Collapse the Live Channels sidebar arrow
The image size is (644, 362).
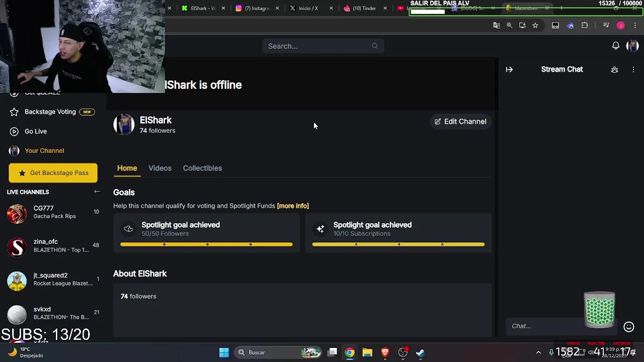97,192
